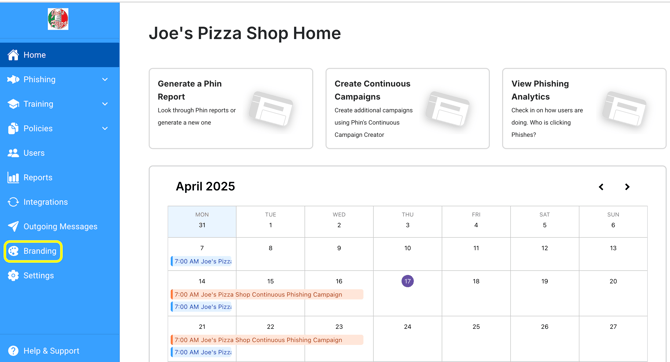The width and height of the screenshot is (670, 362).
Task: Click the Branding palette icon
Action: (13, 251)
